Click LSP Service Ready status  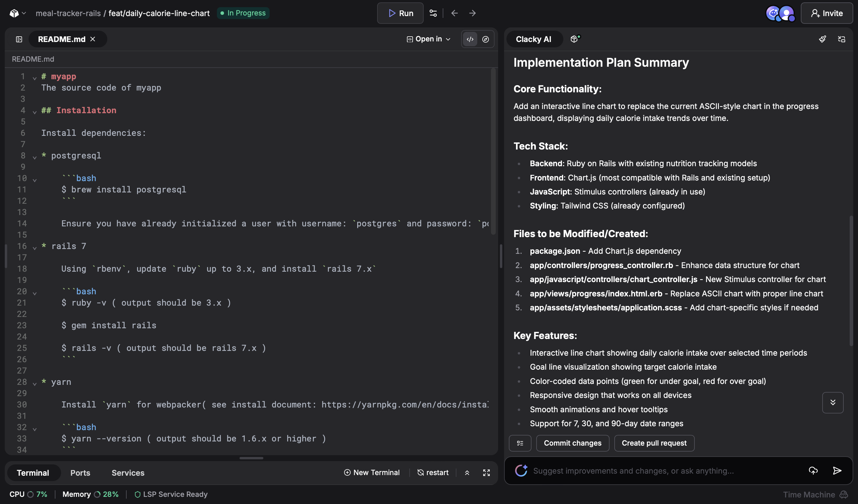pyautogui.click(x=171, y=494)
